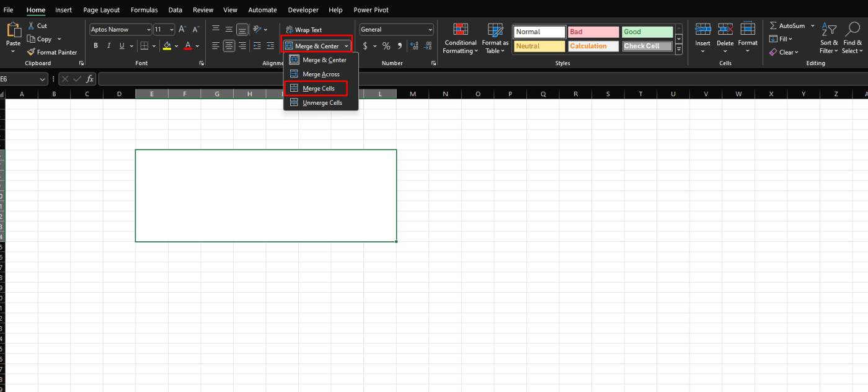This screenshot has width=868, height=392.
Task: Toggle Bold formatting
Action: point(95,46)
